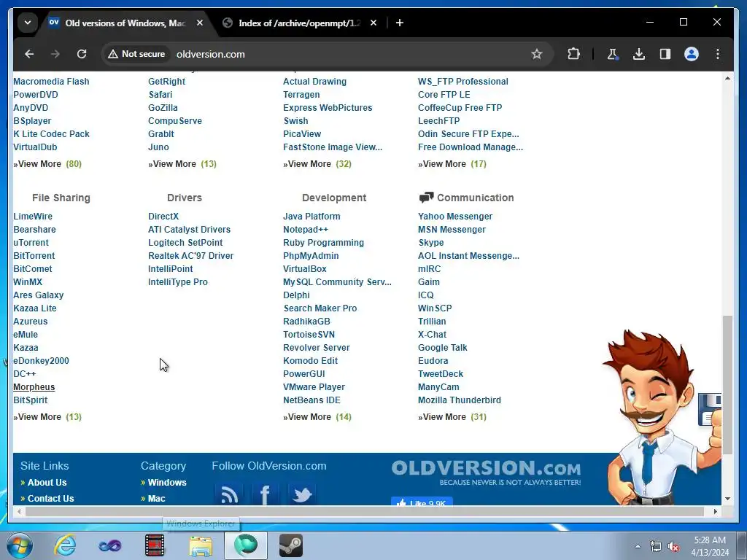Click the vertical scrollbar thumb

click(x=727, y=385)
